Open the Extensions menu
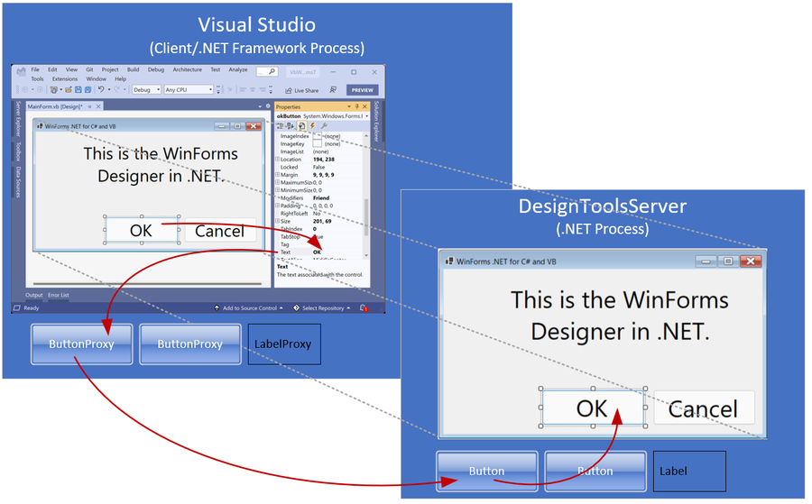 [65, 79]
